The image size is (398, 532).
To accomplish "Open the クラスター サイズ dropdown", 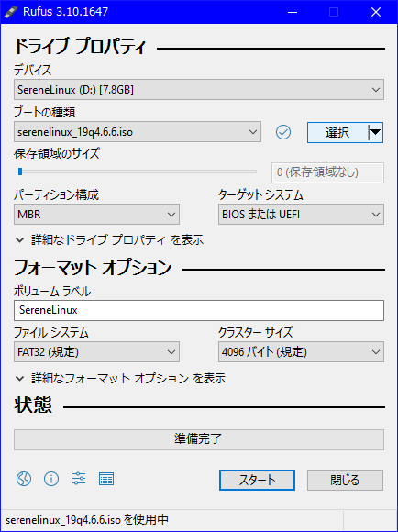I will pyautogui.click(x=301, y=352).
